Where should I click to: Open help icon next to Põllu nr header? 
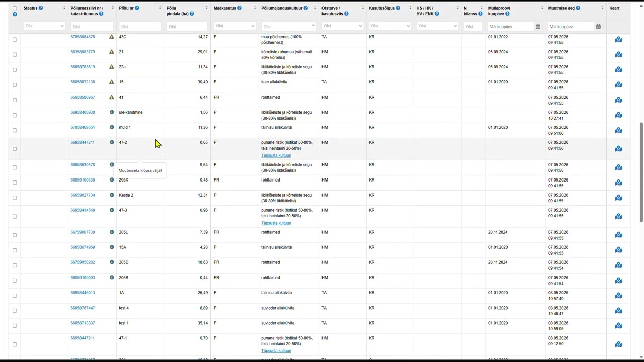pos(137,8)
